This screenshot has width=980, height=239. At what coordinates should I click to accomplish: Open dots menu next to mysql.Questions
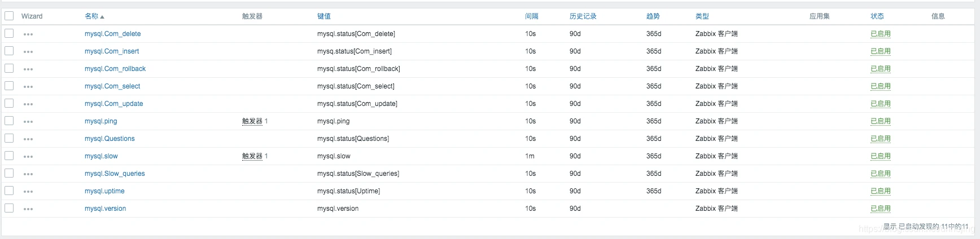point(28,139)
